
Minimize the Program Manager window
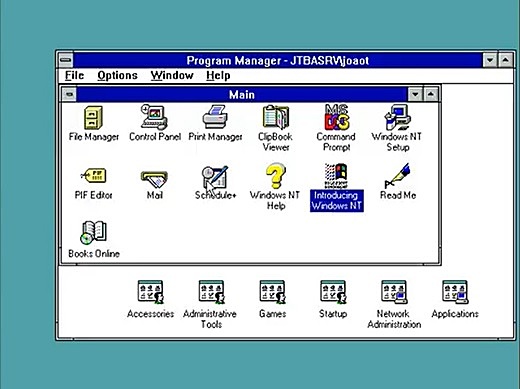490,60
